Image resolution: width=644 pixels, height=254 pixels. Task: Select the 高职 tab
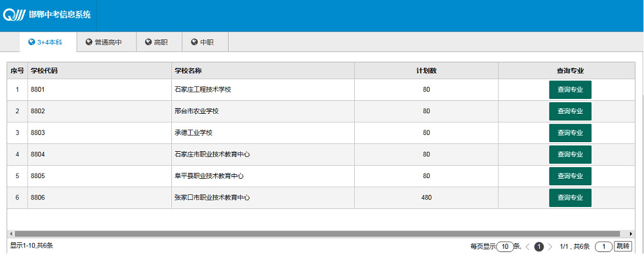159,42
